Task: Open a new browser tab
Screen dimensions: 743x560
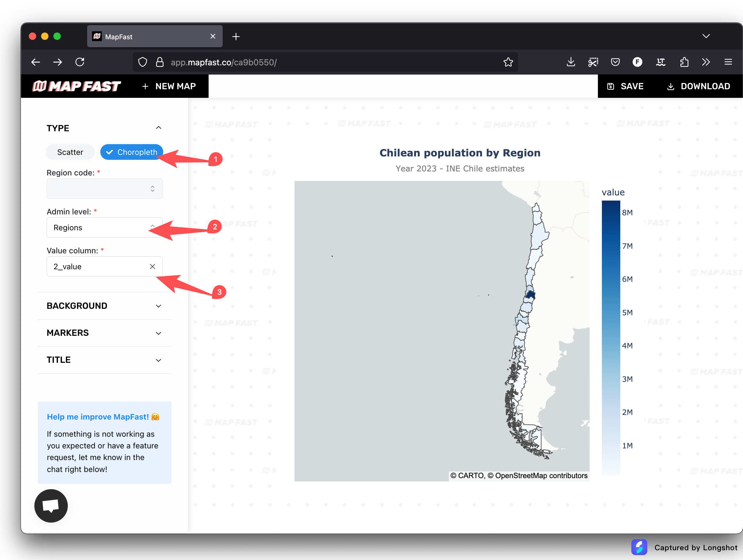Action: [x=236, y=36]
